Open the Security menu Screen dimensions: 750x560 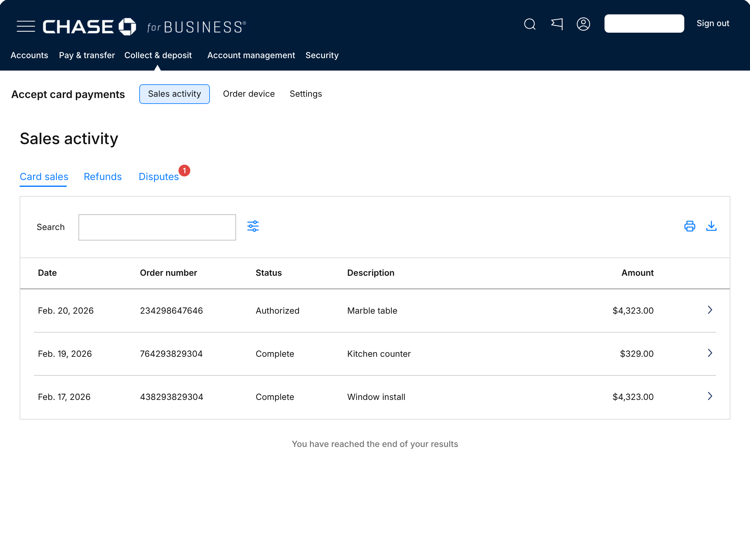(322, 55)
